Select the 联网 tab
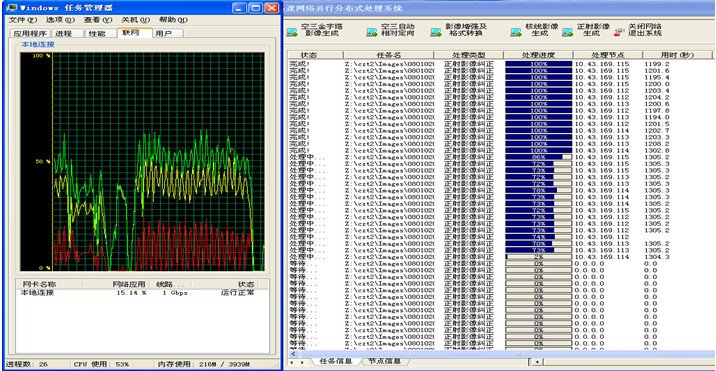The image size is (716, 371). point(134,32)
